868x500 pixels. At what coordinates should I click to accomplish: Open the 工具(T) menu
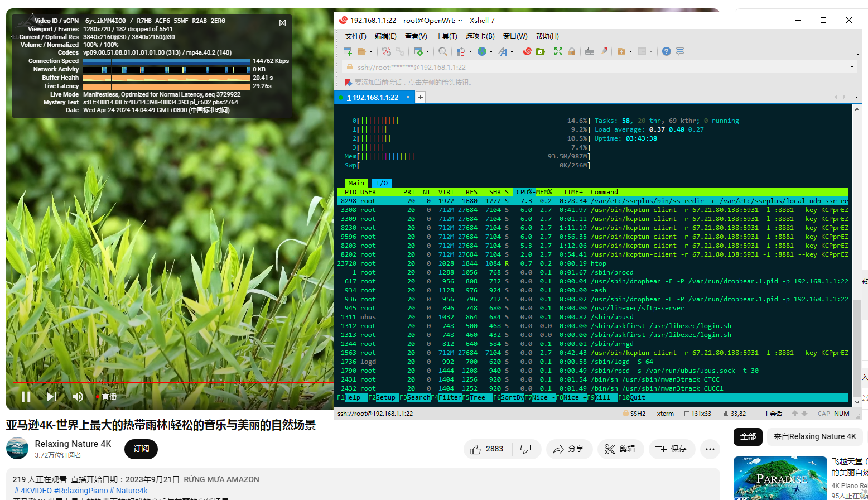click(x=446, y=36)
